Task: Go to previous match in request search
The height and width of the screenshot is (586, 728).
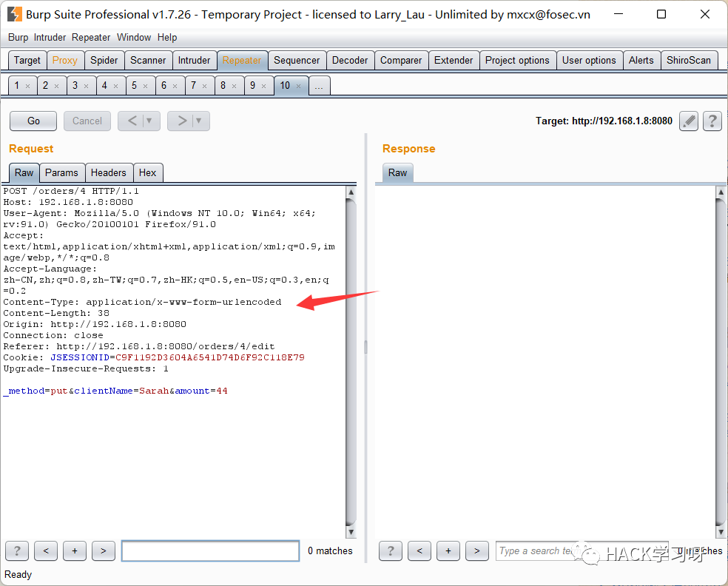Action: pos(46,550)
